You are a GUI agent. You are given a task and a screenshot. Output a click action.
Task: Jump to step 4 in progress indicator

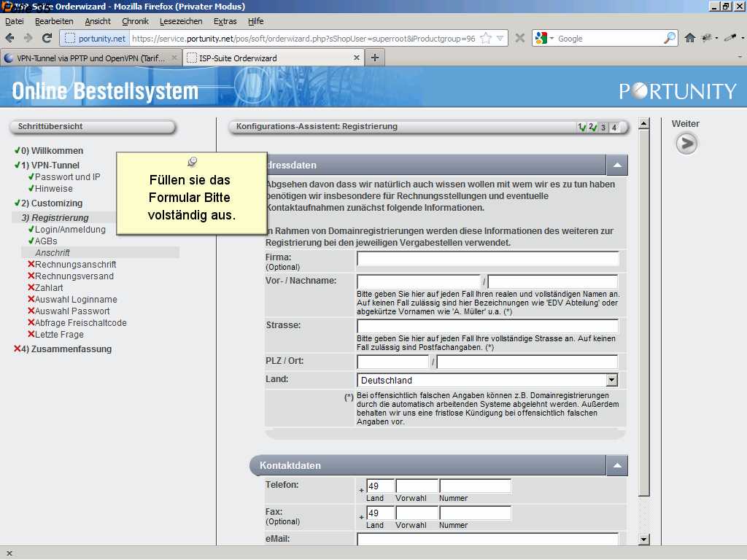(614, 128)
